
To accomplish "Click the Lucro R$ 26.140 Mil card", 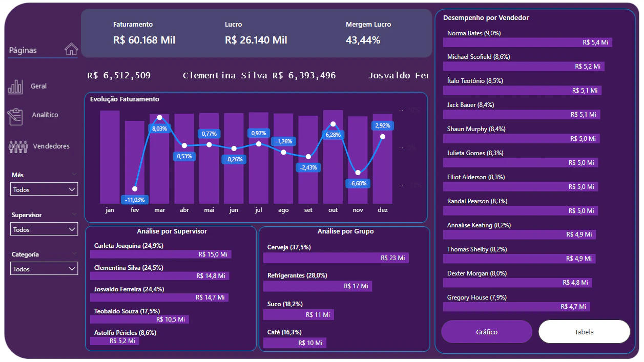I will [256, 33].
